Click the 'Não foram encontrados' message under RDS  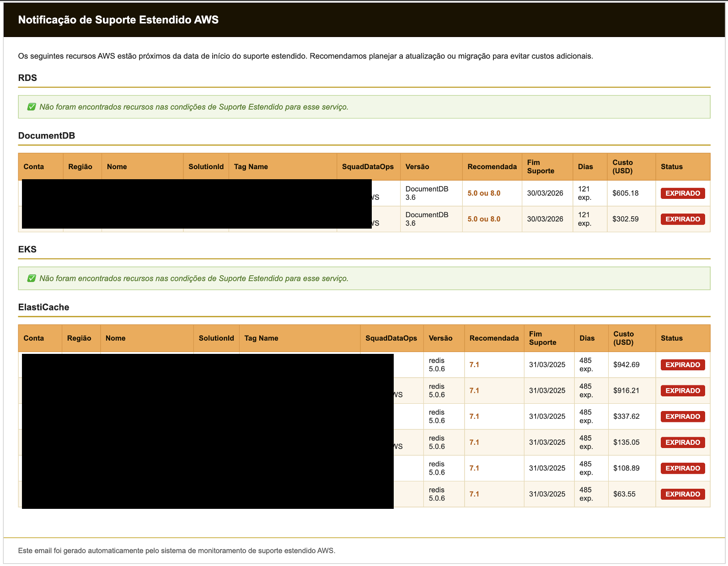click(x=194, y=107)
